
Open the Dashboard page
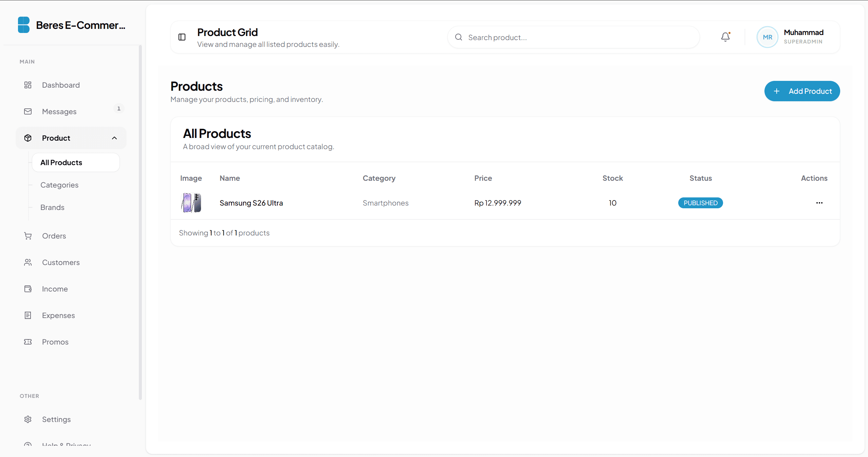coord(71,85)
